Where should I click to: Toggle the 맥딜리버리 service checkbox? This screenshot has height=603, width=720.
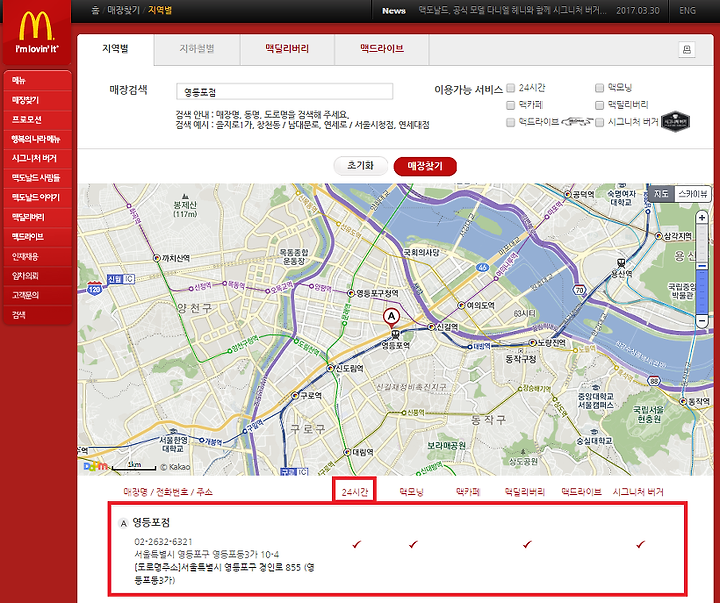coord(599,105)
